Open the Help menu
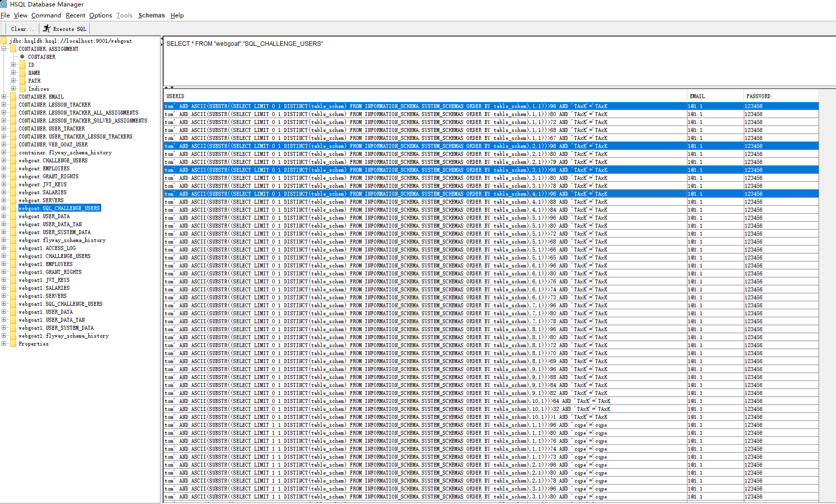This screenshot has height=504, width=836. click(x=177, y=15)
